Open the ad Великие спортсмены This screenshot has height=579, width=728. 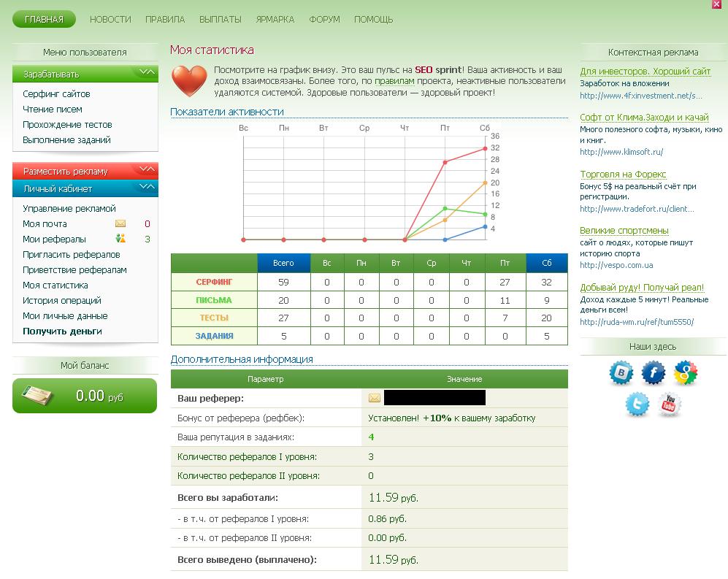[x=624, y=230]
